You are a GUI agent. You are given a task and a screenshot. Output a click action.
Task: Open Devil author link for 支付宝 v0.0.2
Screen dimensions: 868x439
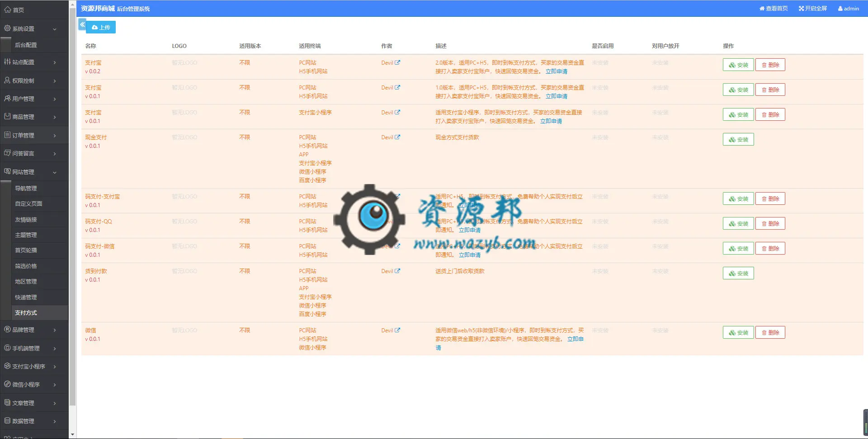pyautogui.click(x=391, y=63)
